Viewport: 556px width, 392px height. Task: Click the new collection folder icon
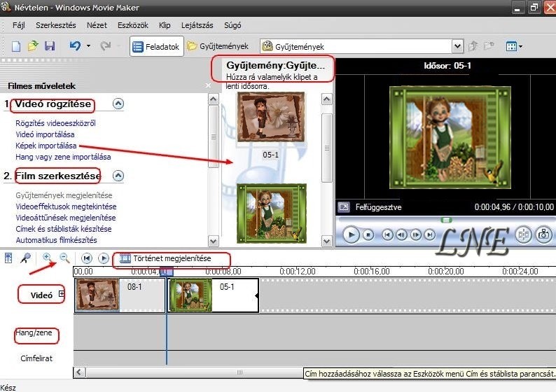[x=489, y=46]
